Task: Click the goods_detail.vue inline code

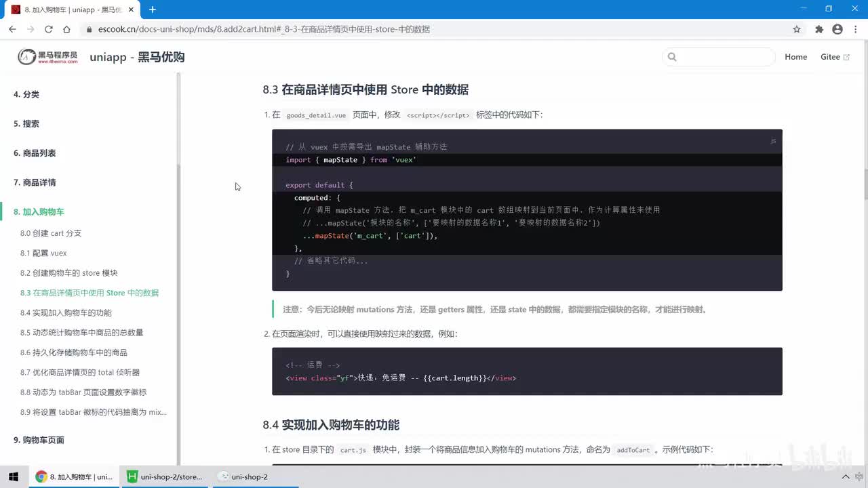Action: point(316,115)
